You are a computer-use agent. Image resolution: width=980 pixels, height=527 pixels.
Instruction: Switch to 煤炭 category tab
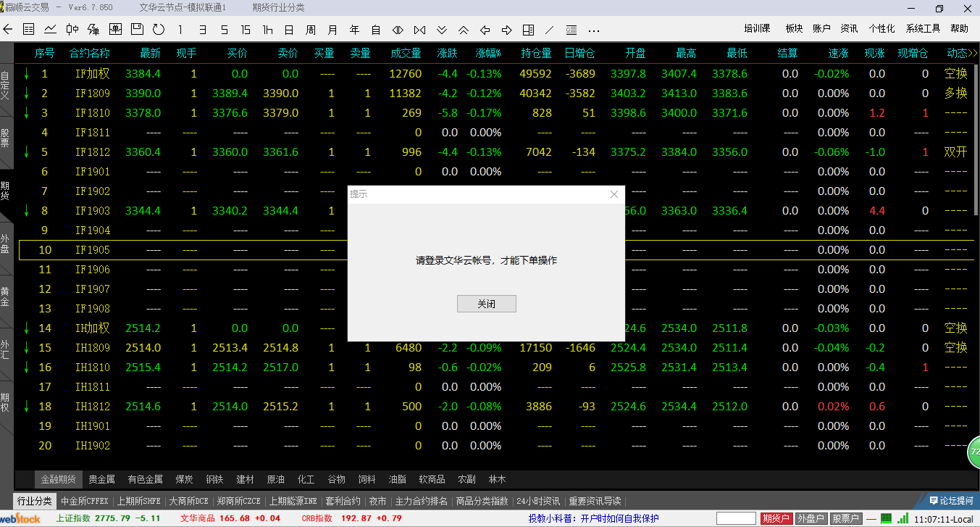tap(184, 479)
